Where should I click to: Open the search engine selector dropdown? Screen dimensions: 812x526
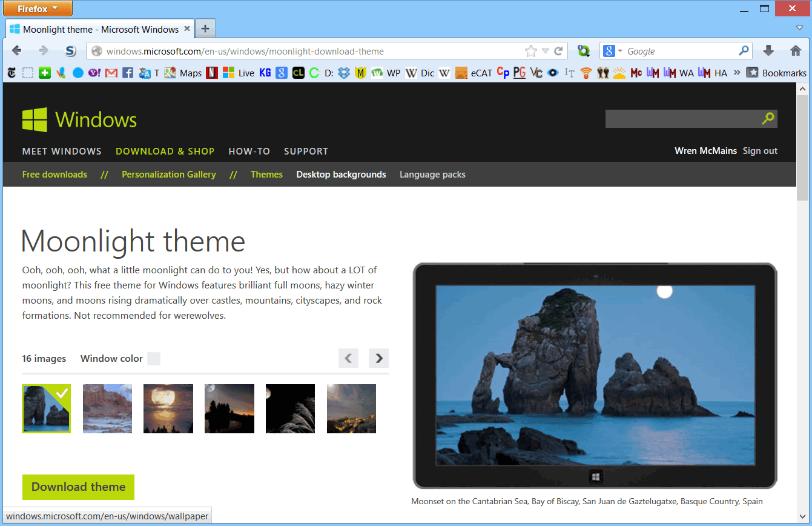pos(612,51)
